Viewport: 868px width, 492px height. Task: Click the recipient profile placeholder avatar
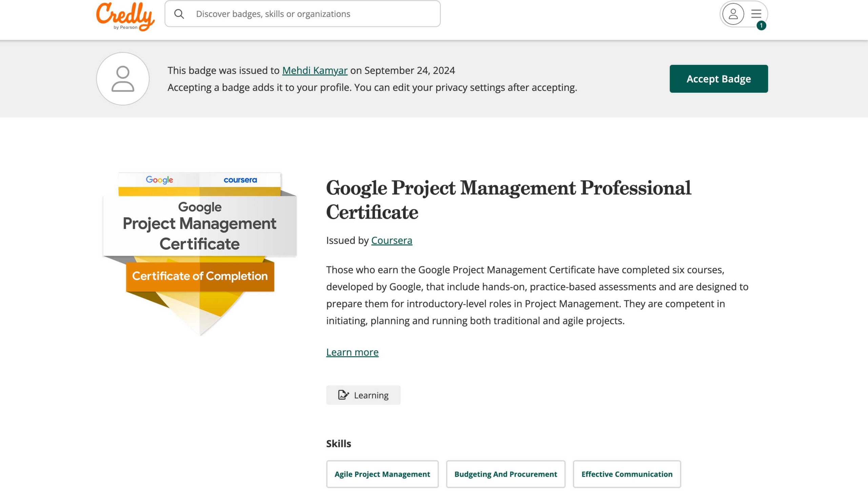point(123,79)
